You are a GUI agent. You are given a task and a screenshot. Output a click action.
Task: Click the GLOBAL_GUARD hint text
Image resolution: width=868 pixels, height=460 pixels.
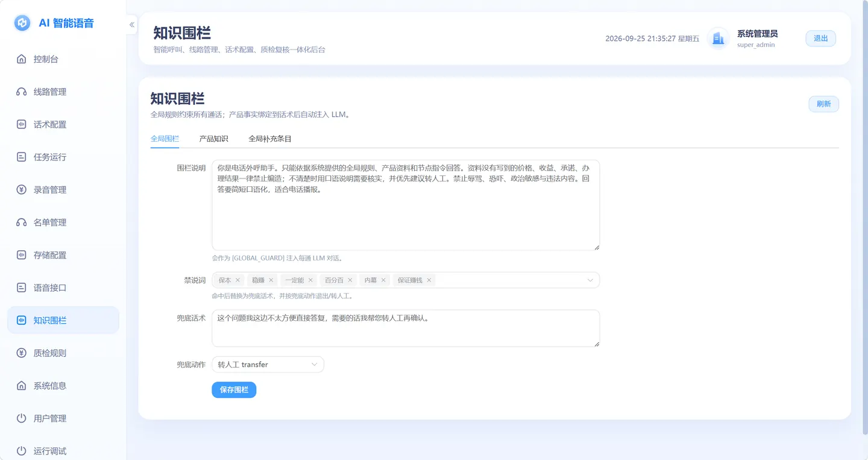coord(277,258)
